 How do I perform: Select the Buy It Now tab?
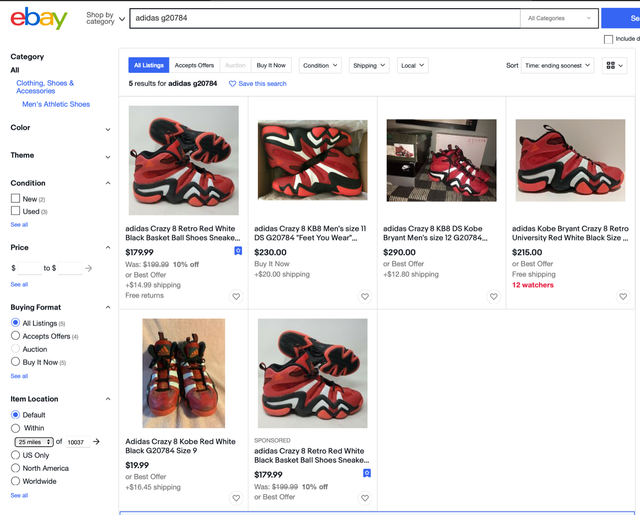(x=271, y=65)
